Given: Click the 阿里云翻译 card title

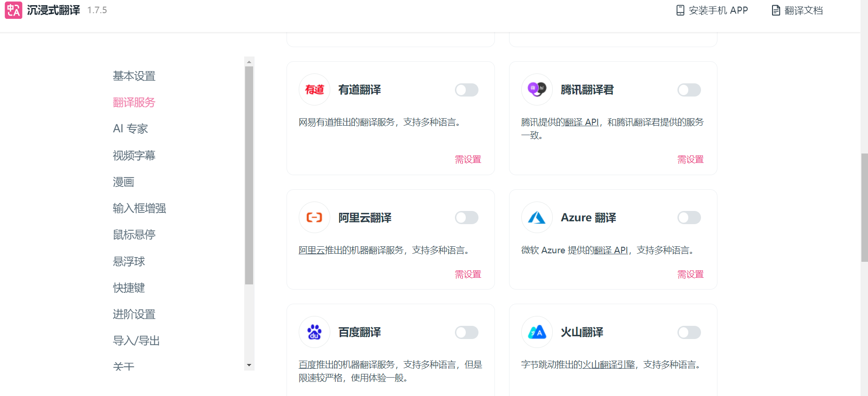Looking at the screenshot, I should click(365, 218).
